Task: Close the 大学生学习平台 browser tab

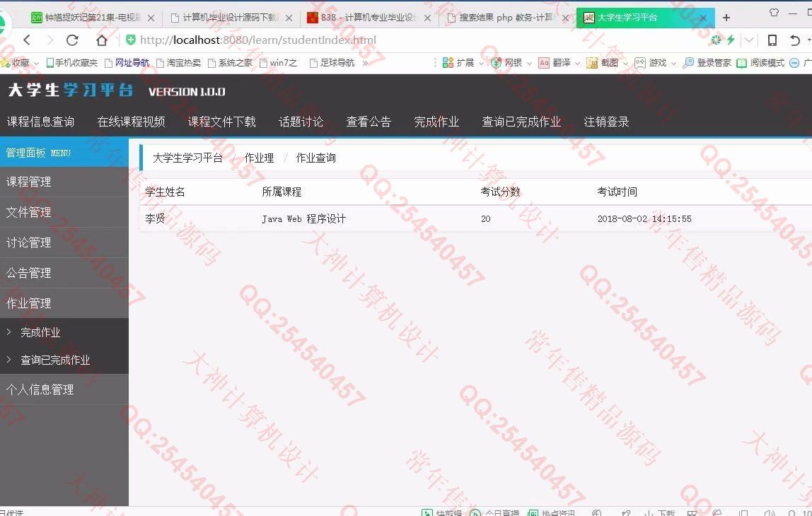Action: click(x=703, y=18)
